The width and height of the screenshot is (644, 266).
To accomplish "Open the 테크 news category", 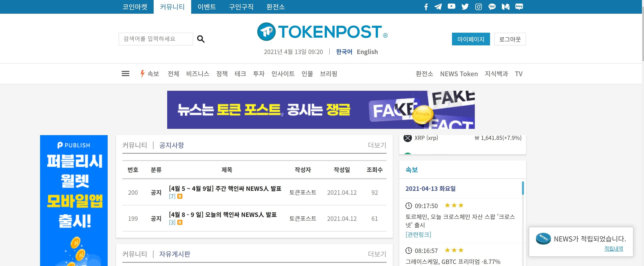I will tap(240, 74).
